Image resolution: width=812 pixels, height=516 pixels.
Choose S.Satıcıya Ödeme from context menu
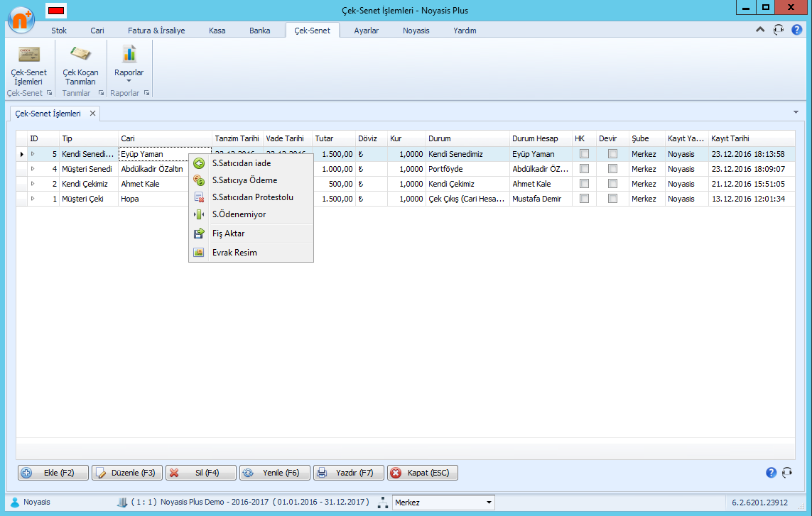click(251, 180)
